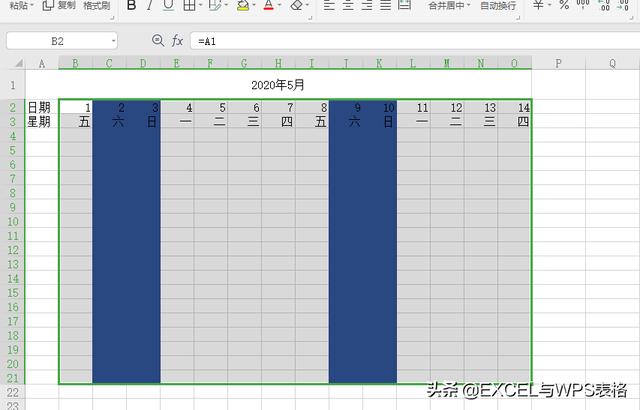Select row header 22
The height and width of the screenshot is (410, 640).
[13, 392]
